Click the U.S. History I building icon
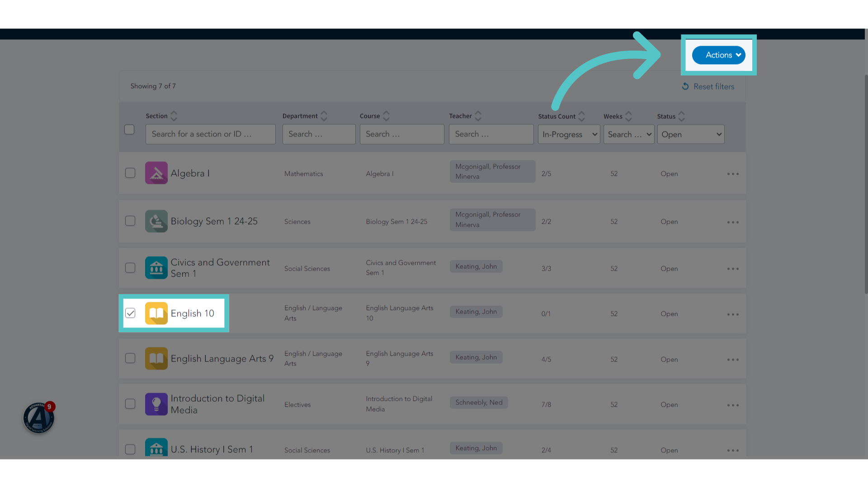 pyautogui.click(x=156, y=447)
